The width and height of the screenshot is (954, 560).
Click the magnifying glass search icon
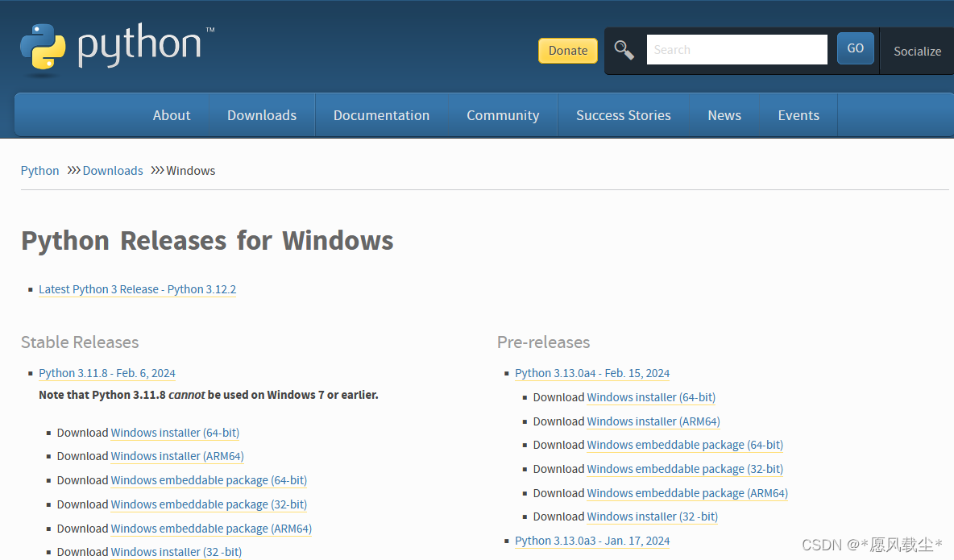[624, 50]
